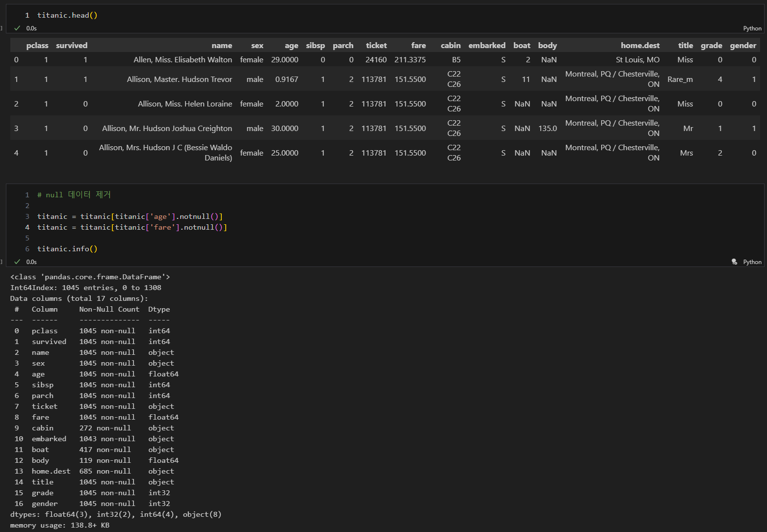
Task: Click the ticket object info row
Action: (x=94, y=406)
